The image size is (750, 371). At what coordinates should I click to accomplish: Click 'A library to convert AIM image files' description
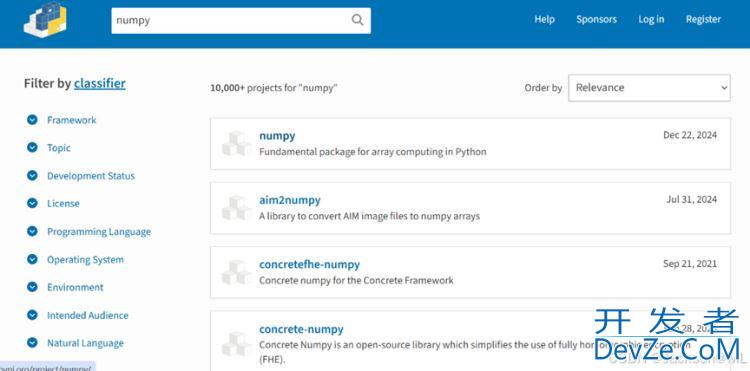tap(369, 216)
